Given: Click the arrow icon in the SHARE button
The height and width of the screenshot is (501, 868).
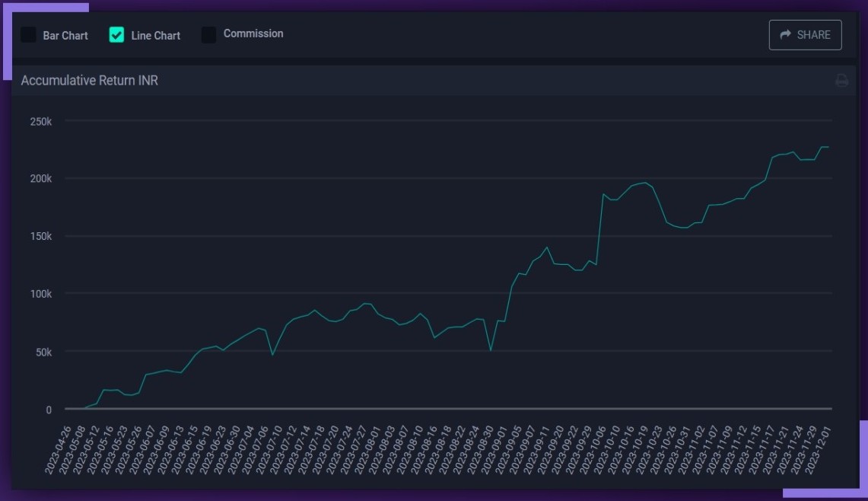Looking at the screenshot, I should (x=786, y=35).
